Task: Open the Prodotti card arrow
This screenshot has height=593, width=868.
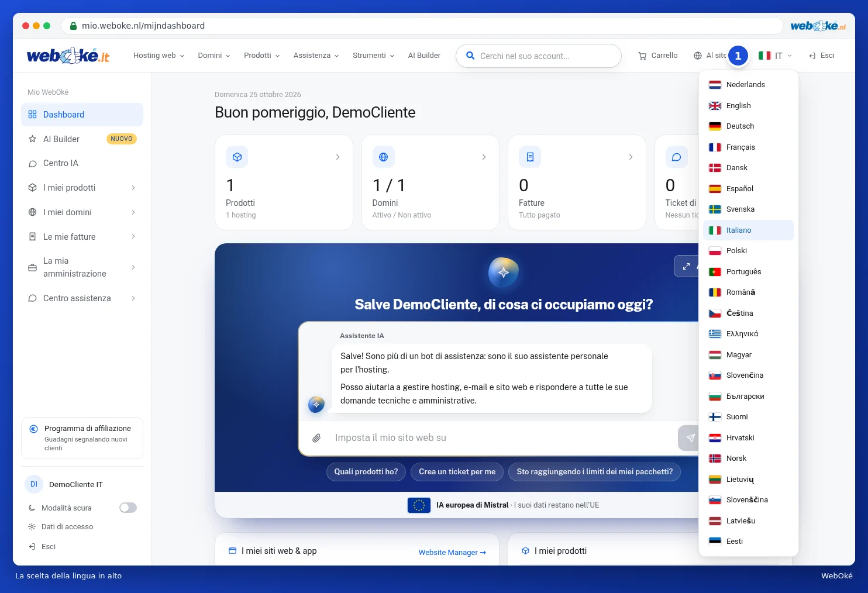Action: [337, 157]
